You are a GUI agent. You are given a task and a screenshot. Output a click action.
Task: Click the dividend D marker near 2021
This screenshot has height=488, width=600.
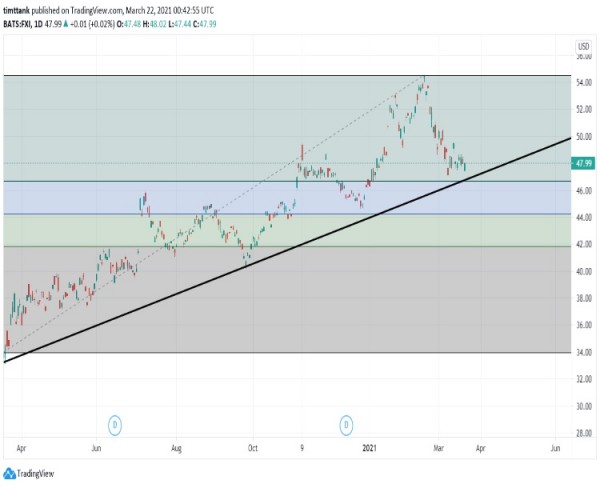tap(348, 425)
